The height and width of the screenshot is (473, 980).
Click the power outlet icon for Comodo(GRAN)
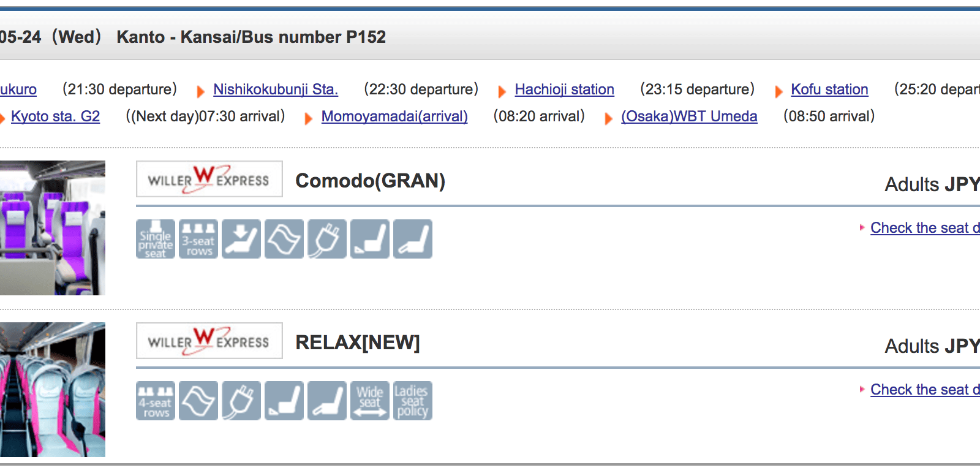pyautogui.click(x=327, y=239)
